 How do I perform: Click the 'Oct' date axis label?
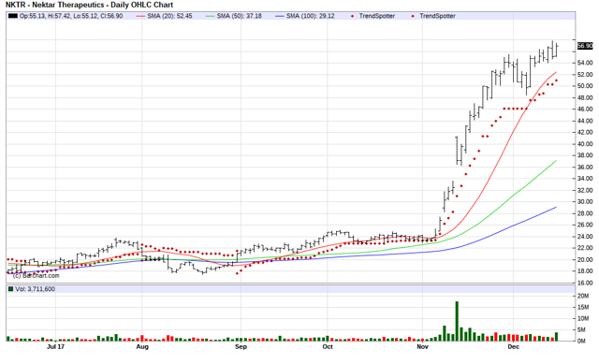coord(328,347)
